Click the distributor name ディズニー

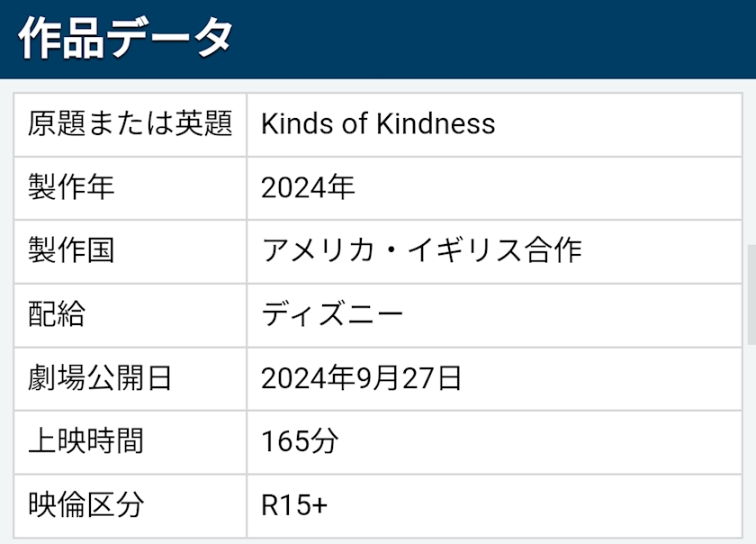pyautogui.click(x=333, y=314)
